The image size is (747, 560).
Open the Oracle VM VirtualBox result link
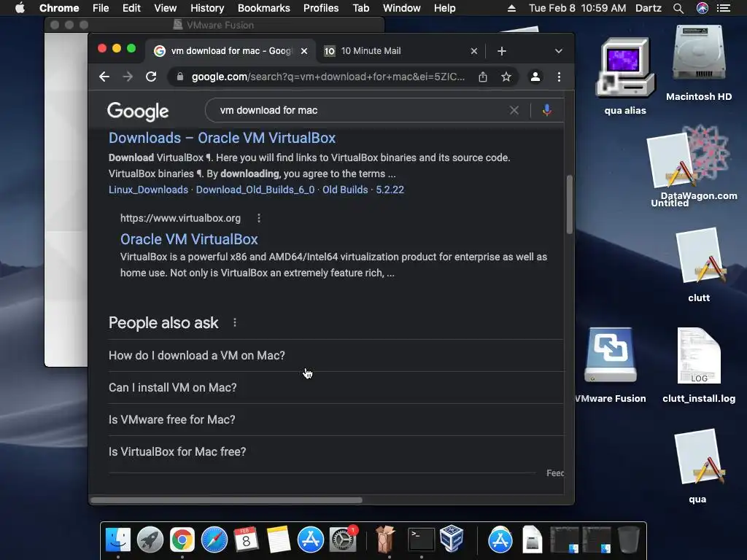click(189, 239)
